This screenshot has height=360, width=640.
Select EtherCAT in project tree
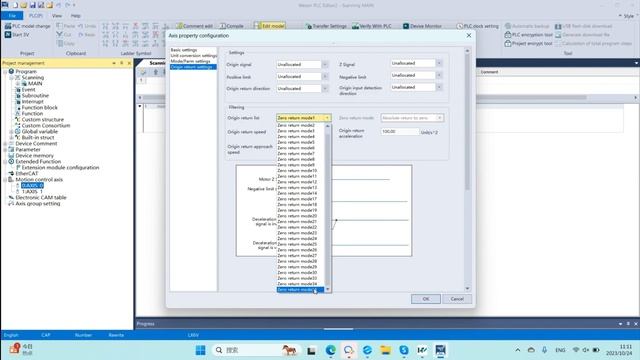click(27, 173)
